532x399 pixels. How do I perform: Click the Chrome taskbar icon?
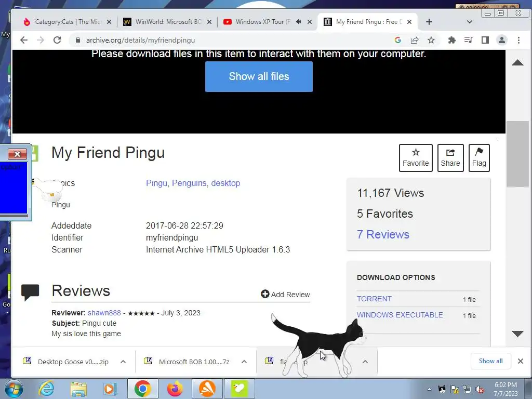(142, 389)
